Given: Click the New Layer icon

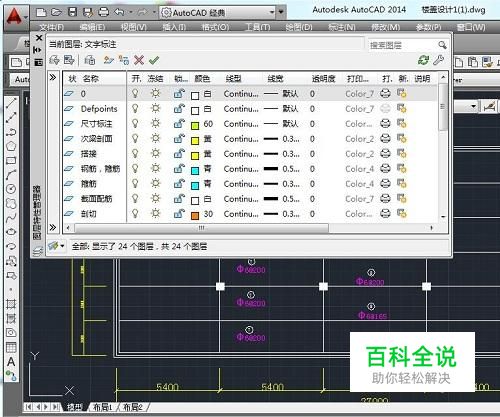Looking at the screenshot, I should pos(108,60).
